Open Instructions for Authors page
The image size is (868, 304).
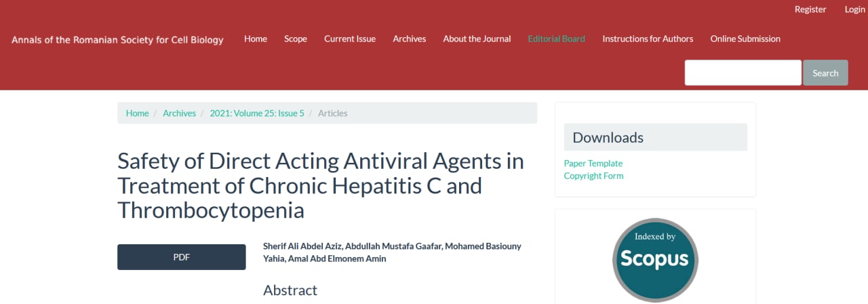tap(648, 39)
